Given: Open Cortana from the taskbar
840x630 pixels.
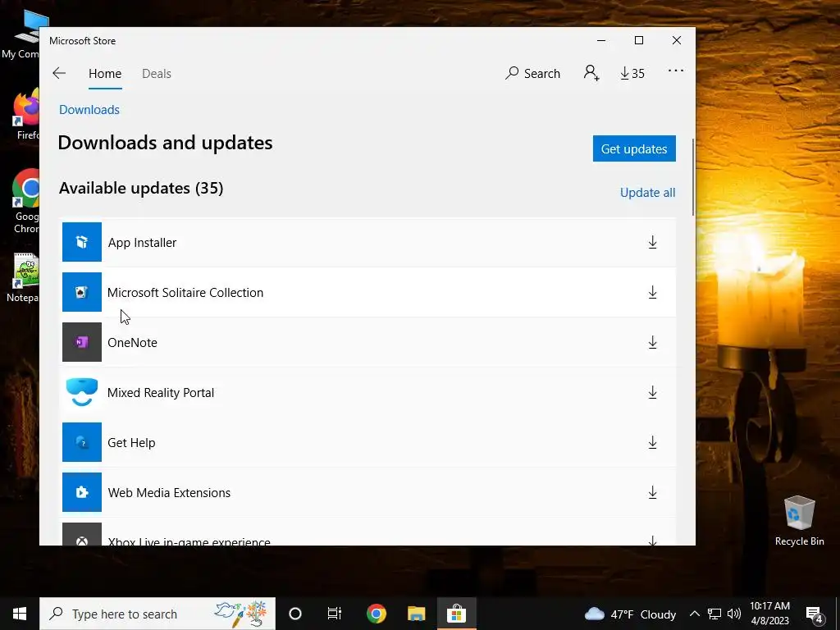Looking at the screenshot, I should 295,614.
